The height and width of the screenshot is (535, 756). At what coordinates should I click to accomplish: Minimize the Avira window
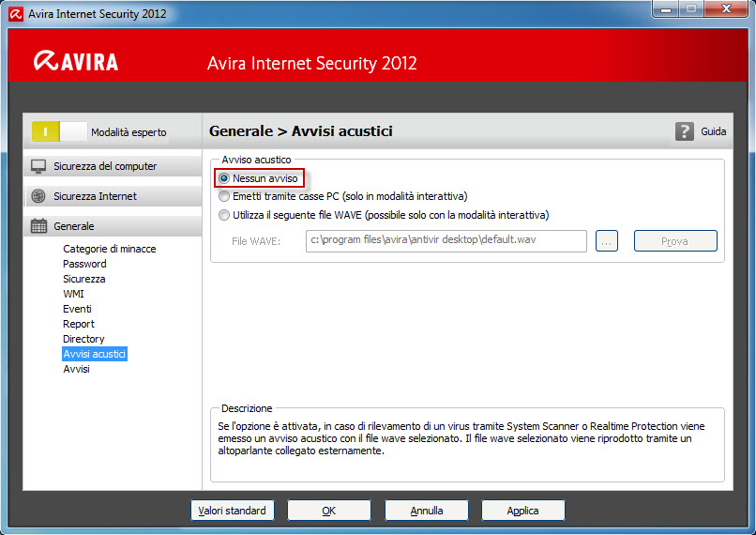click(666, 9)
